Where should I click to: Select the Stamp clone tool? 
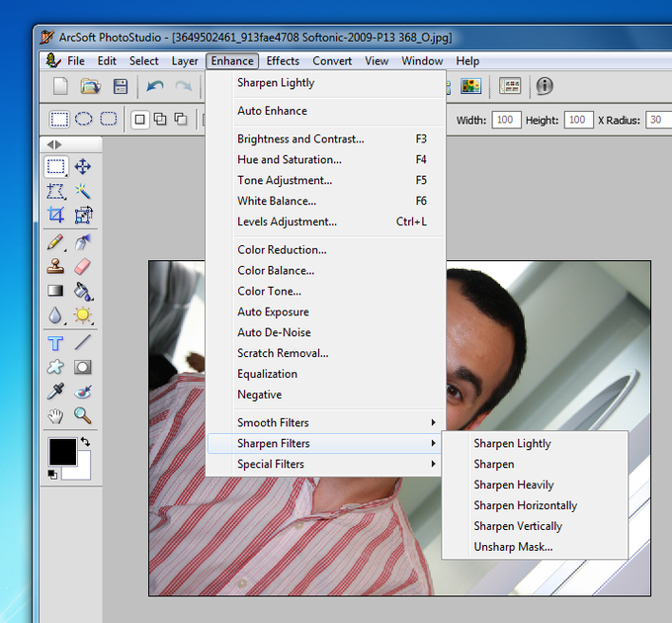pyautogui.click(x=56, y=266)
